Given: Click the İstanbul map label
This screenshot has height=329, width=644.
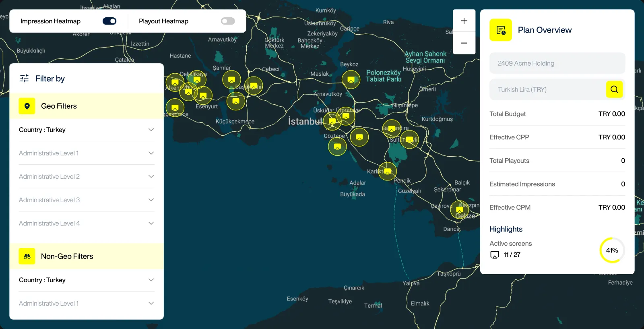Looking at the screenshot, I should (x=305, y=121).
